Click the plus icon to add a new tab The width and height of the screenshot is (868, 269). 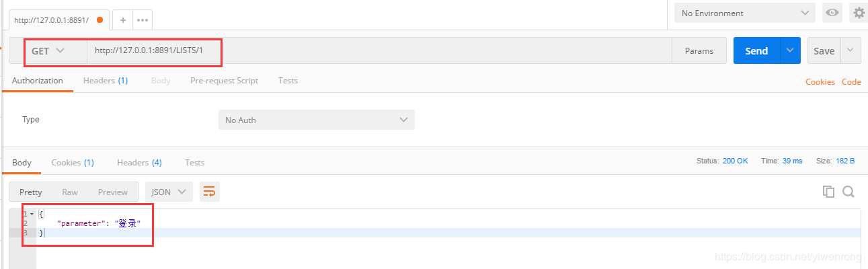pos(123,20)
